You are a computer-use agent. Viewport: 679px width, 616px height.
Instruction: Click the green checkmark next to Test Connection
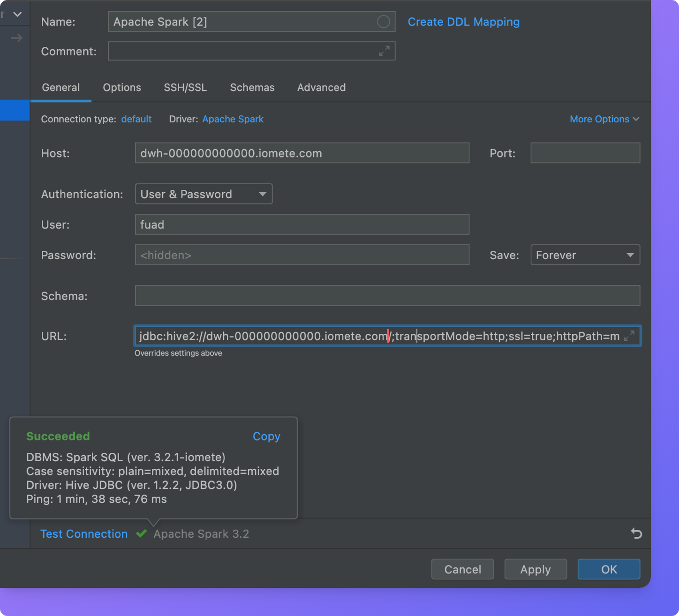141,533
